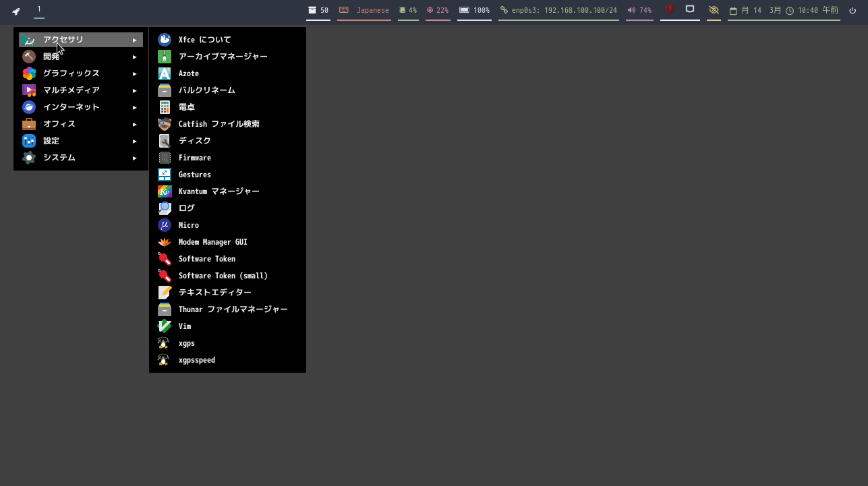
Task: Open the 設定 settings category
Action: [81, 141]
